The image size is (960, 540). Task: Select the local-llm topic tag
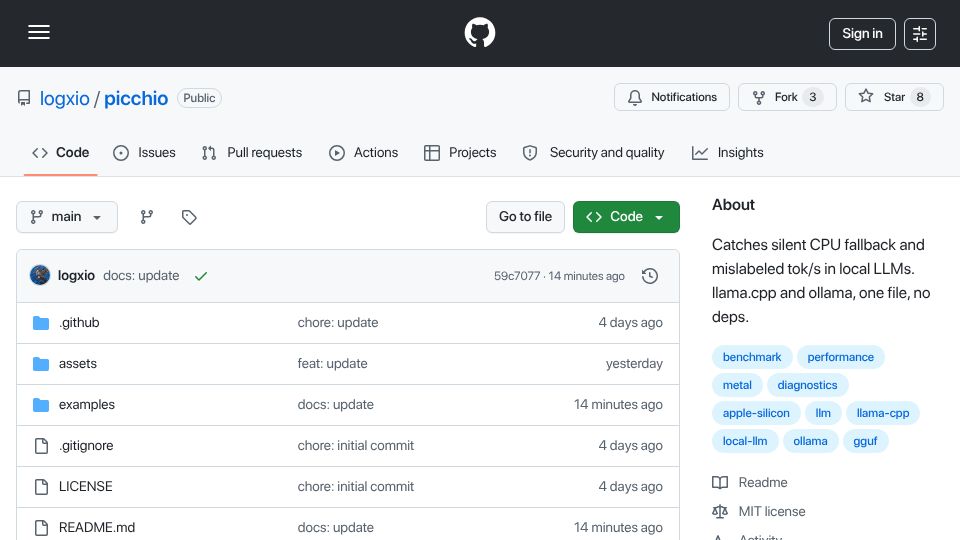[744, 441]
